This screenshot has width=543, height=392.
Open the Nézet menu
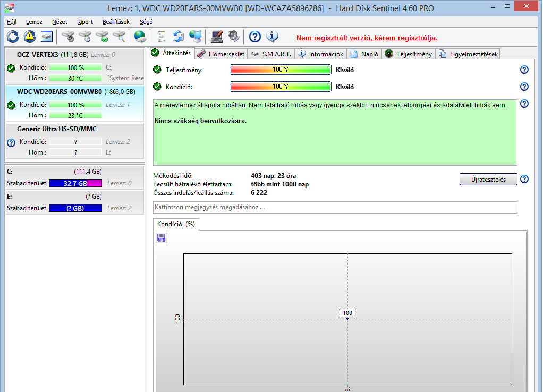coord(60,22)
